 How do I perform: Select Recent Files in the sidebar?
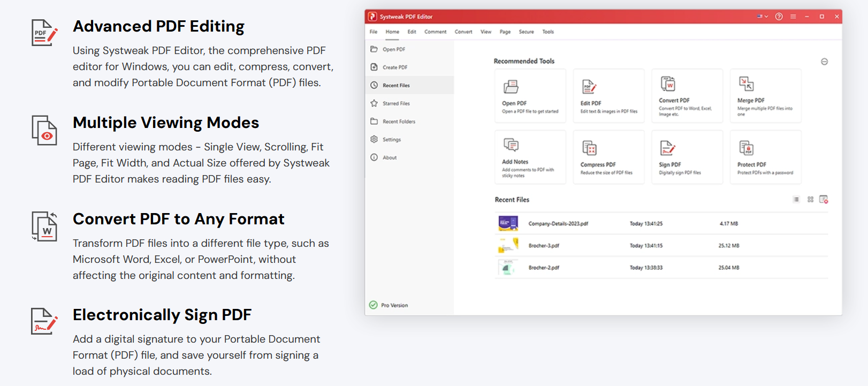409,85
